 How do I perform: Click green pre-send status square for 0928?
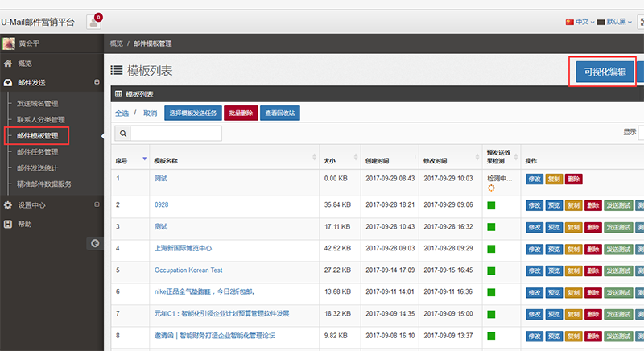point(491,205)
